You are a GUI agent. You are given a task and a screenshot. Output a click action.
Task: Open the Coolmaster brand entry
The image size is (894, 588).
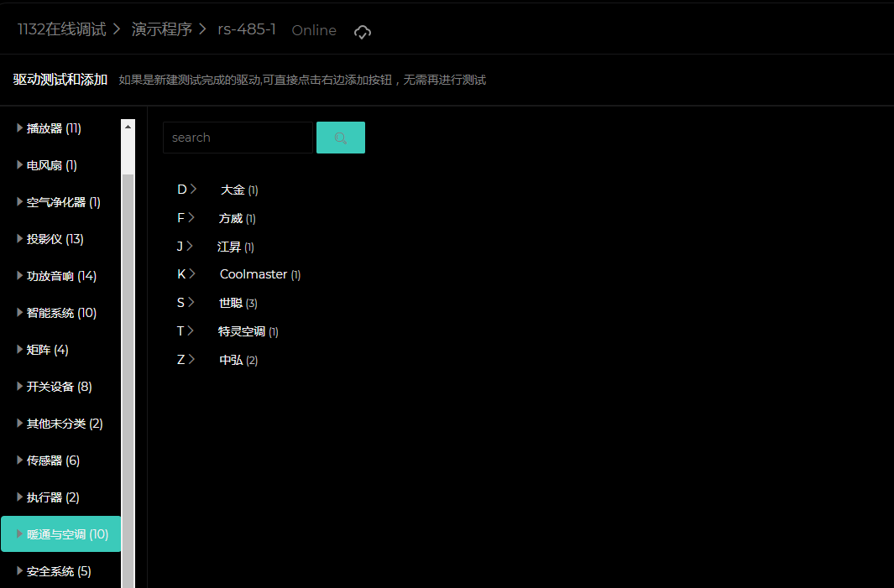coord(254,274)
